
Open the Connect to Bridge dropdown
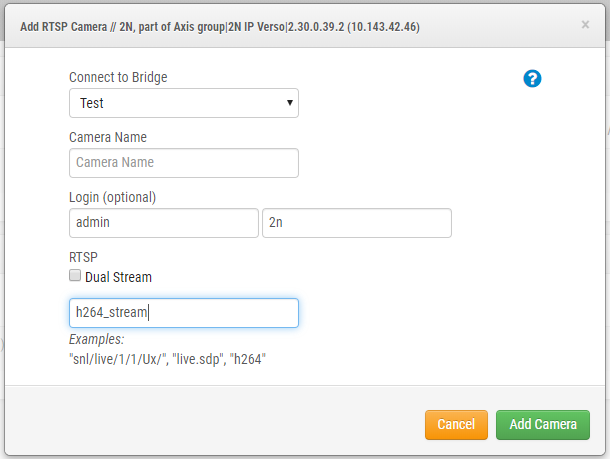point(183,103)
